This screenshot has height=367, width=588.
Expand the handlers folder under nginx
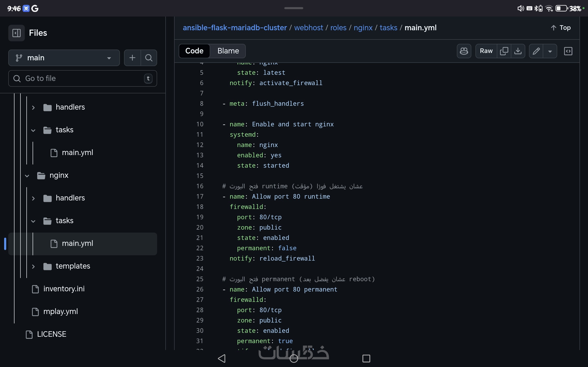coord(34,198)
